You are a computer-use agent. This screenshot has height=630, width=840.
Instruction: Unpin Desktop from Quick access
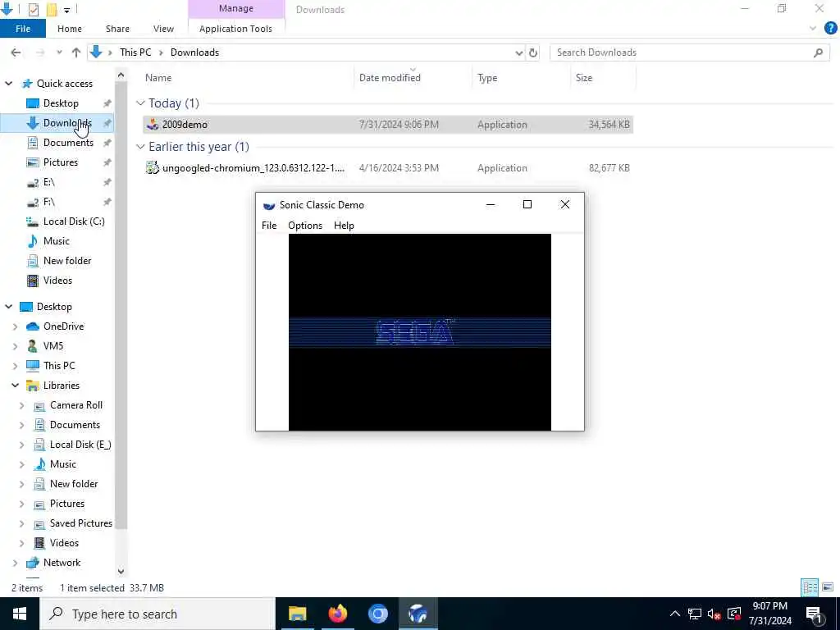(x=107, y=103)
